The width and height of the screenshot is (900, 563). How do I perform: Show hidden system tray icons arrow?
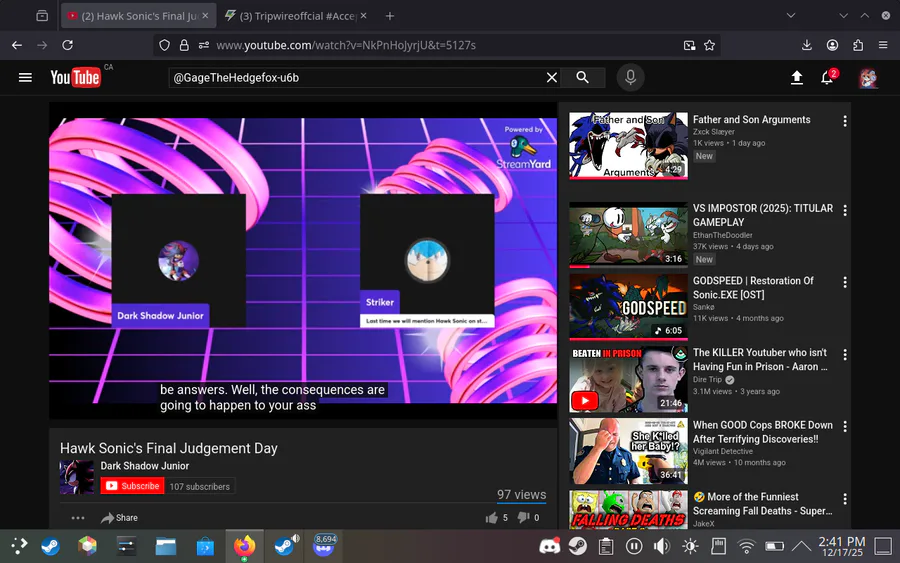tap(801, 546)
